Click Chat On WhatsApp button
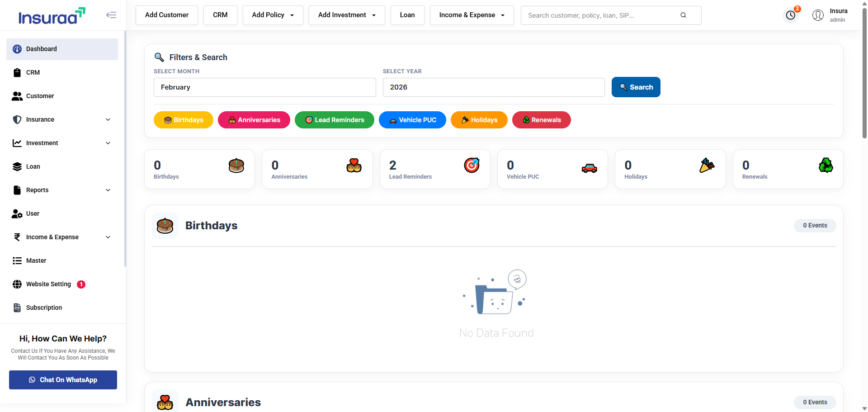Screen dimensions: 868x412 (x=63, y=380)
